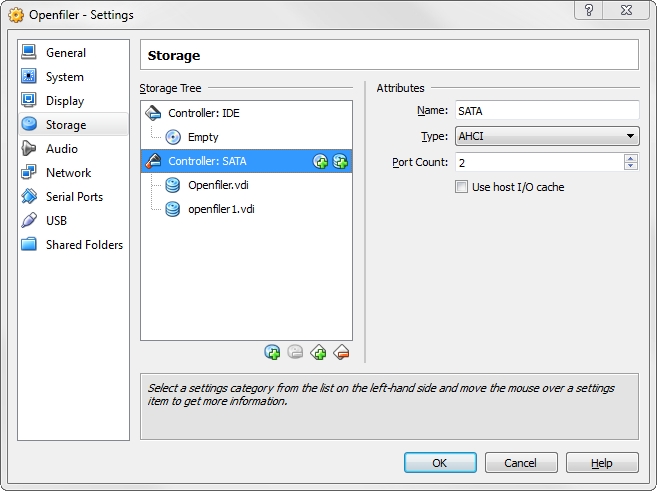Open the controller Type dropdown
The image size is (657, 491).
coord(546,136)
